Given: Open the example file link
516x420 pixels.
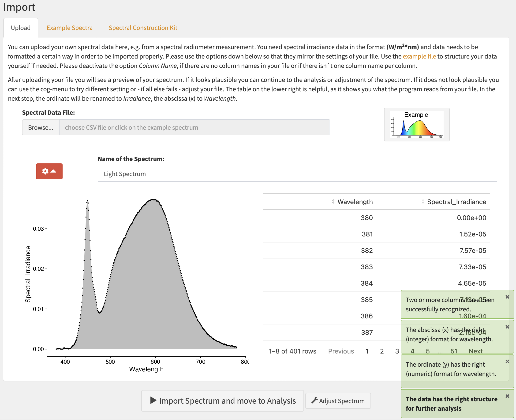Looking at the screenshot, I should [x=419, y=56].
